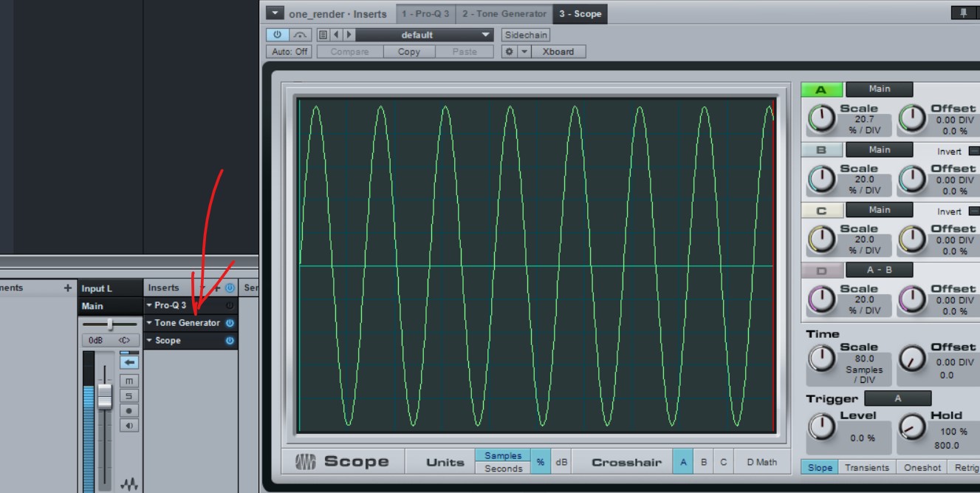The width and height of the screenshot is (980, 493).
Task: Open the preset list icon
Action: click(x=323, y=35)
